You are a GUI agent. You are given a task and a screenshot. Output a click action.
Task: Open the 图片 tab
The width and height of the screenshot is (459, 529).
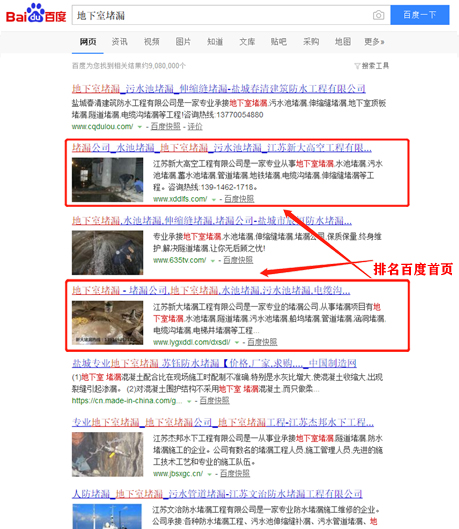pyautogui.click(x=183, y=42)
